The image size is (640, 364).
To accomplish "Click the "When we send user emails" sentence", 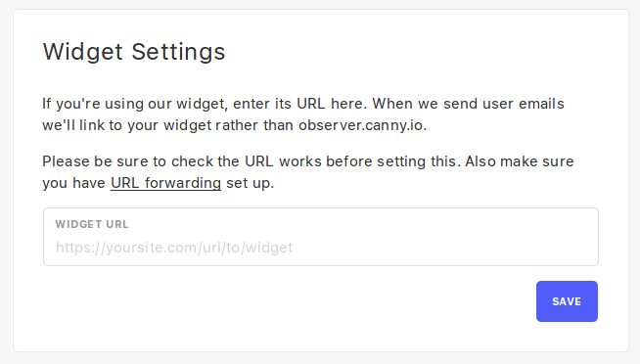I will click(x=468, y=104).
